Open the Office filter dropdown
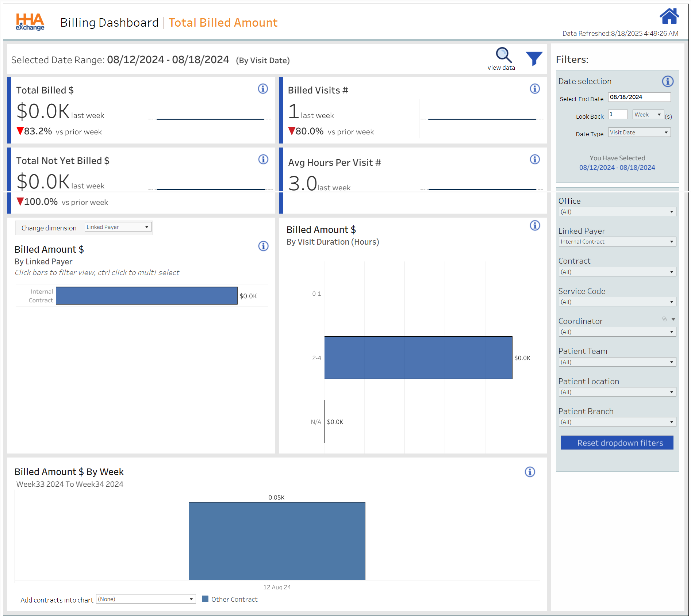Screen dimensions: 691x616 point(617,211)
